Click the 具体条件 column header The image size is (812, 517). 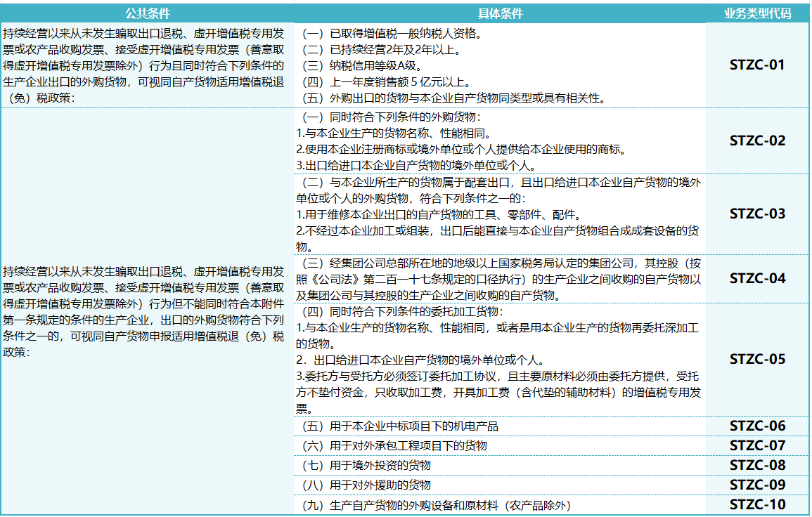pyautogui.click(x=500, y=13)
